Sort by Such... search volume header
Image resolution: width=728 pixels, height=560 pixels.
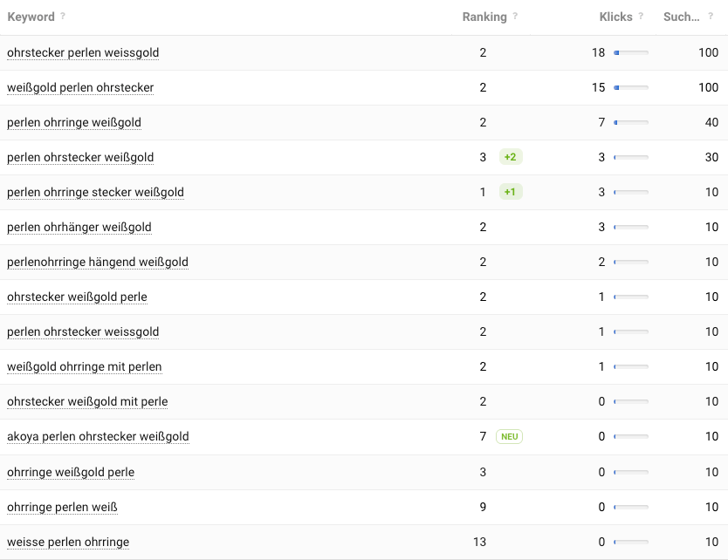point(681,17)
